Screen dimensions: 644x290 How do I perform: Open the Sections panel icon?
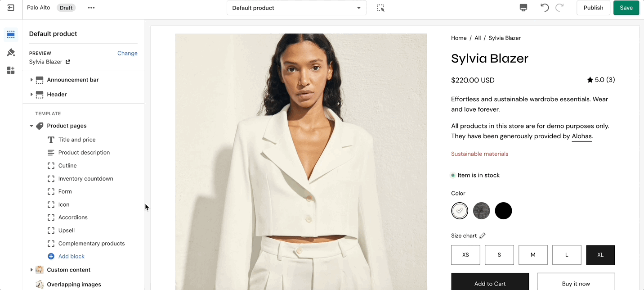tap(11, 35)
